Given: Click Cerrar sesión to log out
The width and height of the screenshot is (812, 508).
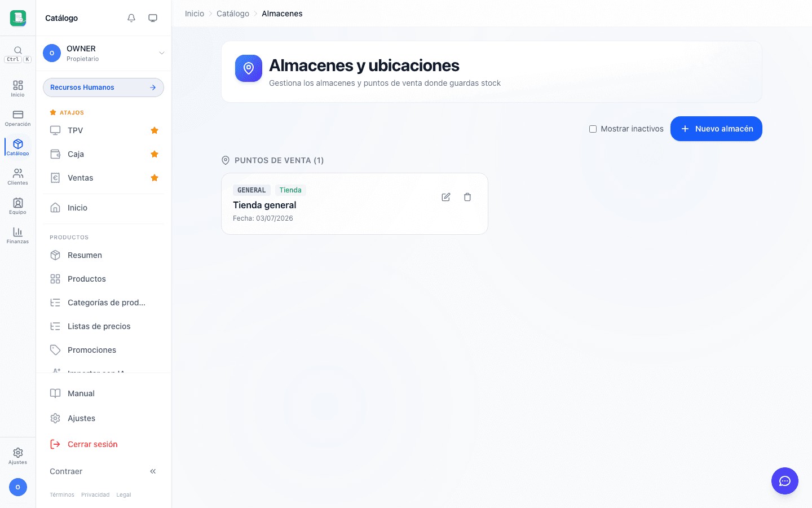Looking at the screenshot, I should tap(104, 444).
